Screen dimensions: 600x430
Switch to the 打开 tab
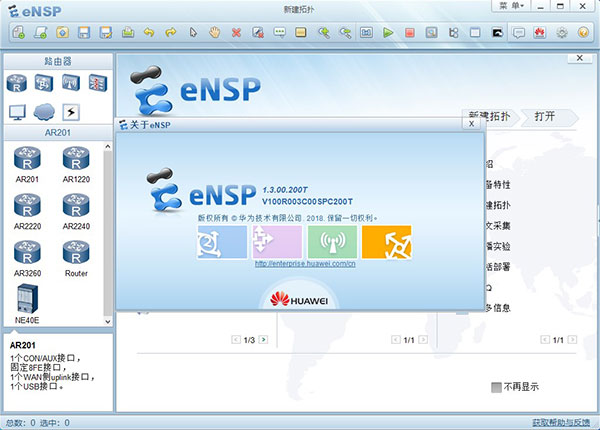548,117
